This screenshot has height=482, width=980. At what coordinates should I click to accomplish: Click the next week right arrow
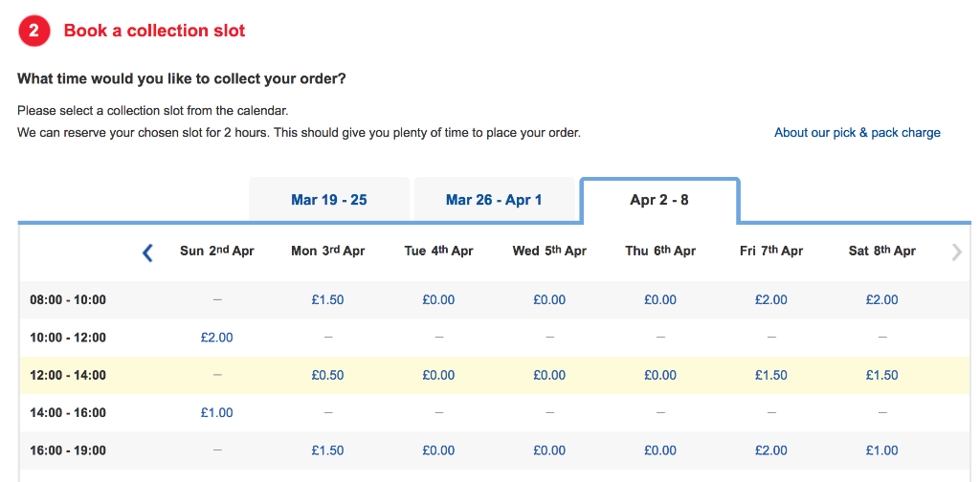(x=957, y=252)
